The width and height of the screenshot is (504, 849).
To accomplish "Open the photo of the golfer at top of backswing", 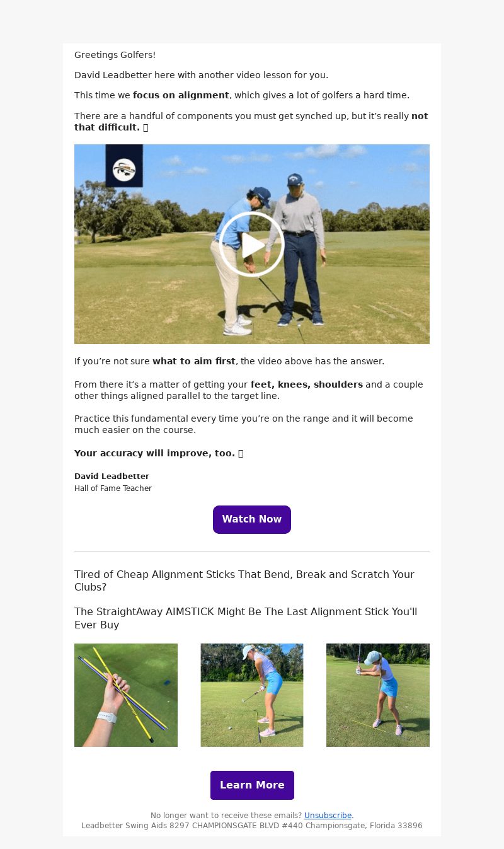I will (x=378, y=695).
